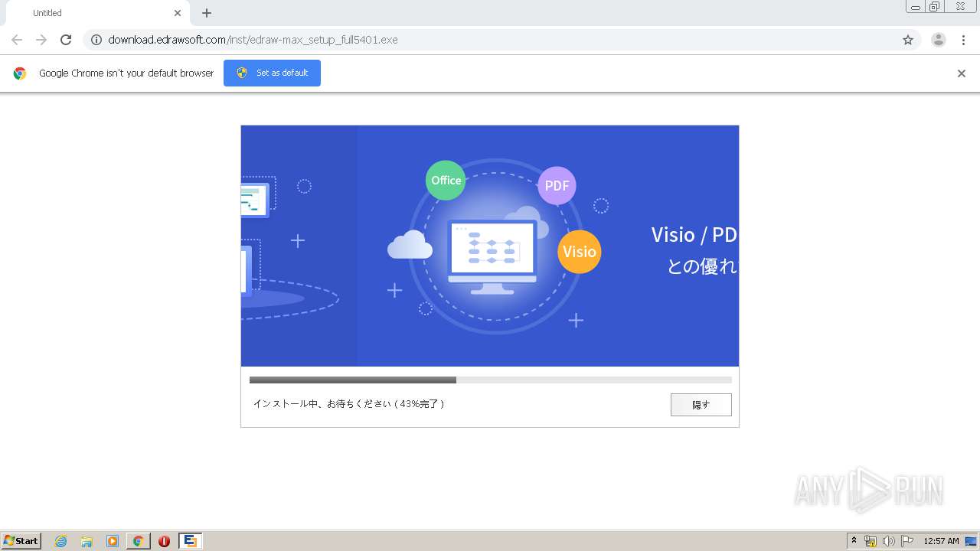
Task: View site information icon in address bar
Action: tap(96, 40)
